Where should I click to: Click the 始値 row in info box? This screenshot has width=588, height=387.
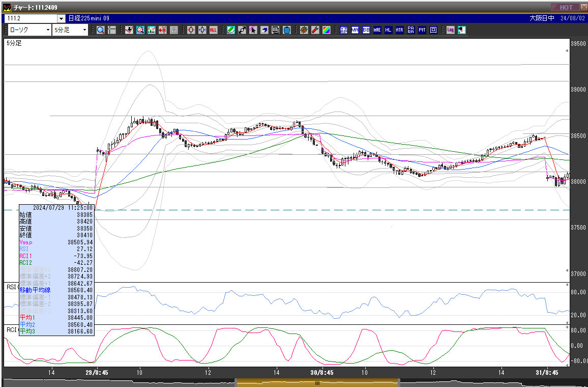(56, 215)
